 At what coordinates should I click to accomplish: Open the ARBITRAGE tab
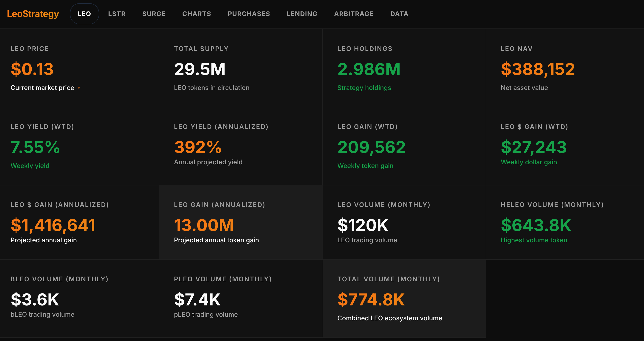pos(354,14)
